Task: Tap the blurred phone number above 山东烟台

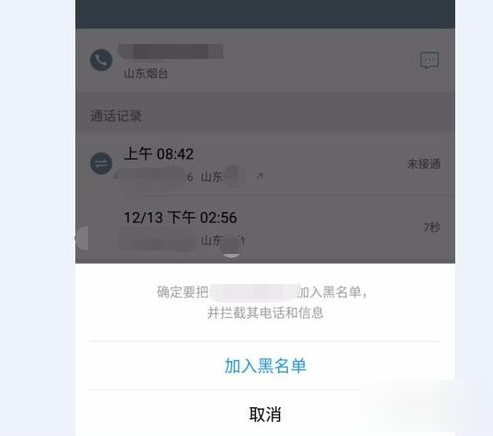Action: click(x=171, y=52)
